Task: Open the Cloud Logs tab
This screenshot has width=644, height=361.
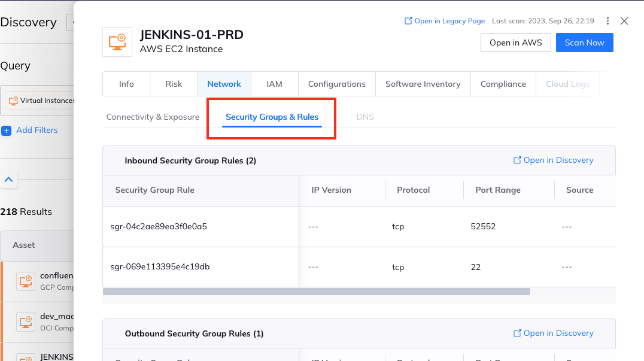Action: pos(567,84)
